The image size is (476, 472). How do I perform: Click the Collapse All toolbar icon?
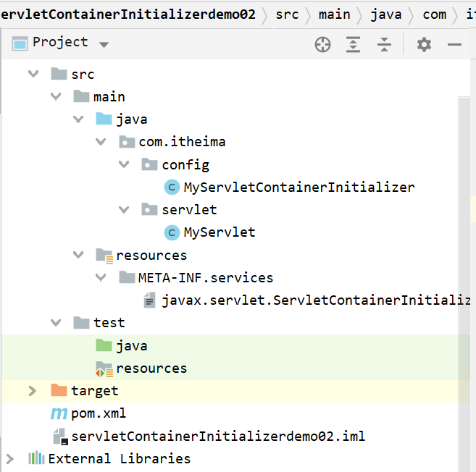coord(384,45)
